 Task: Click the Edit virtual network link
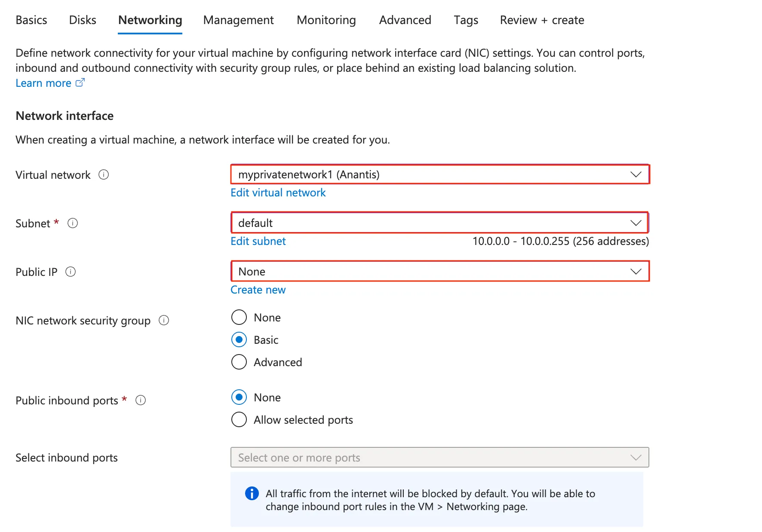(278, 193)
